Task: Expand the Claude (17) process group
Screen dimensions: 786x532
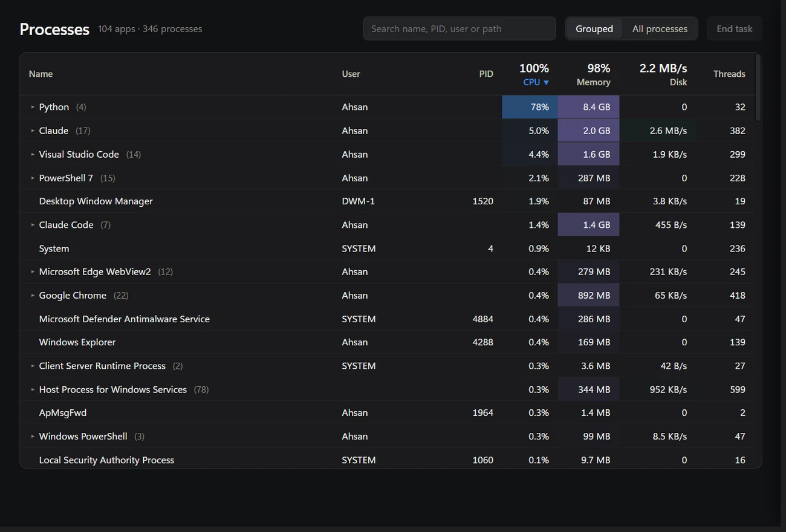Action: 33,131
